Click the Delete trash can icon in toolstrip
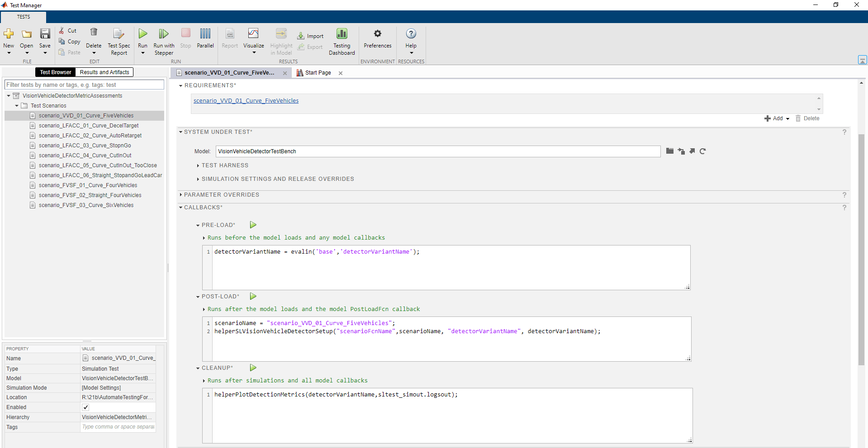The width and height of the screenshot is (868, 448). 94,32
